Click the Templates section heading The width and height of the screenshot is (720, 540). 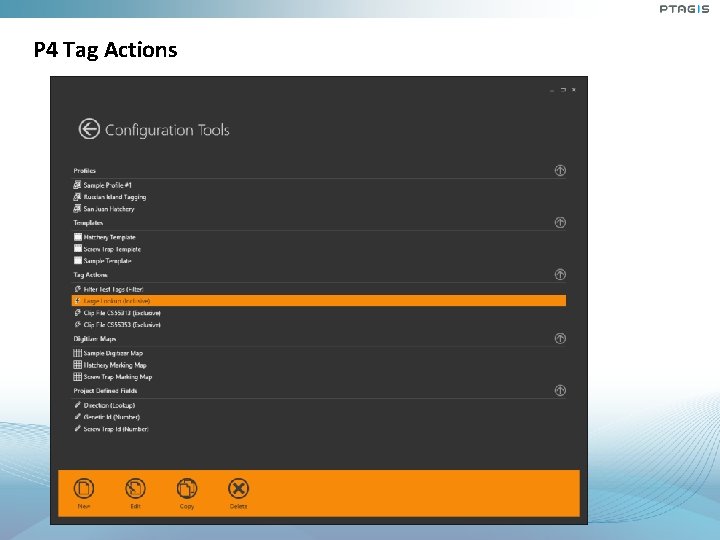tap(88, 223)
